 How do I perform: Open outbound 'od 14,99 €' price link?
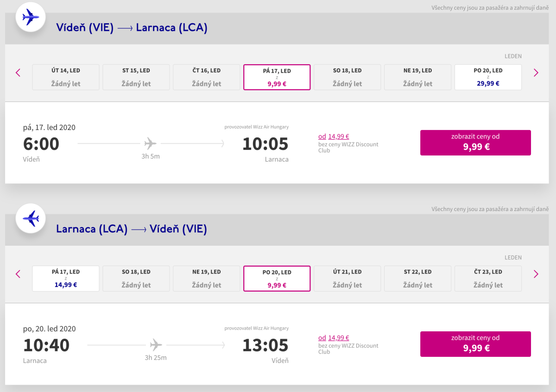[x=334, y=137]
